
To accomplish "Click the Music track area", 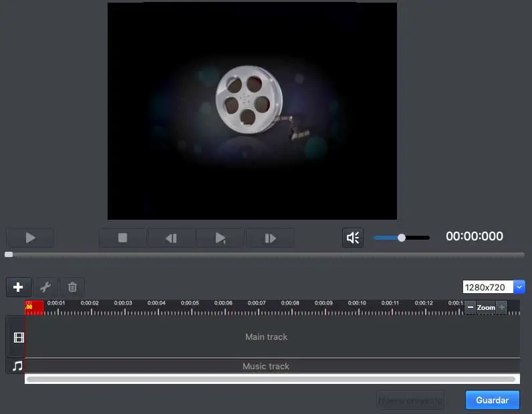I will pyautogui.click(x=272, y=366).
